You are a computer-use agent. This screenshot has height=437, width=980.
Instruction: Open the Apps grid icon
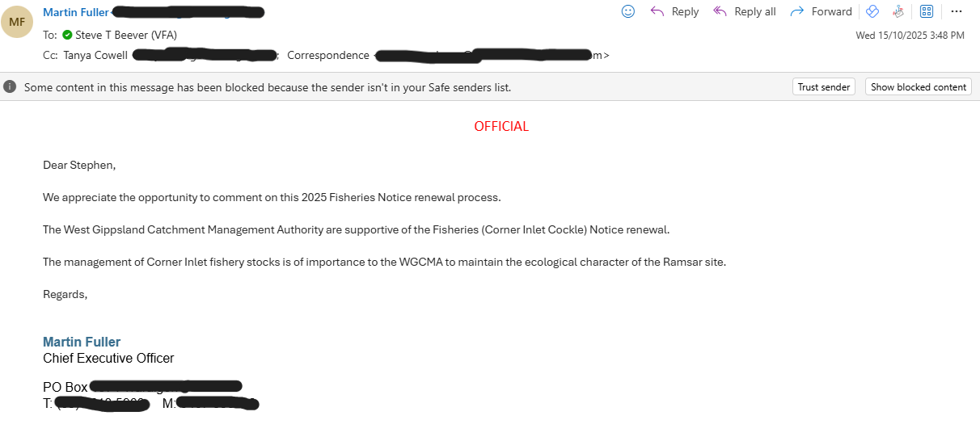(927, 11)
